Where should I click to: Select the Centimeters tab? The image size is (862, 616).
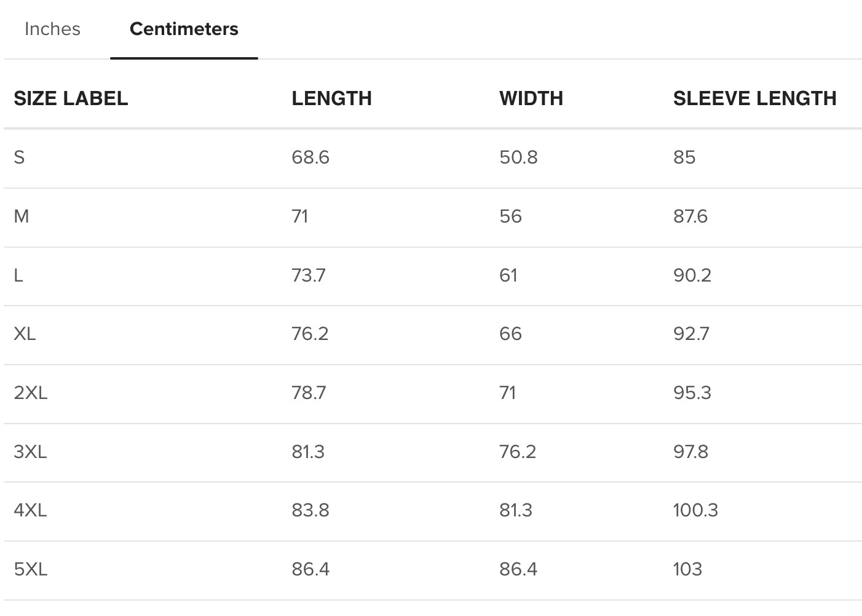184,29
